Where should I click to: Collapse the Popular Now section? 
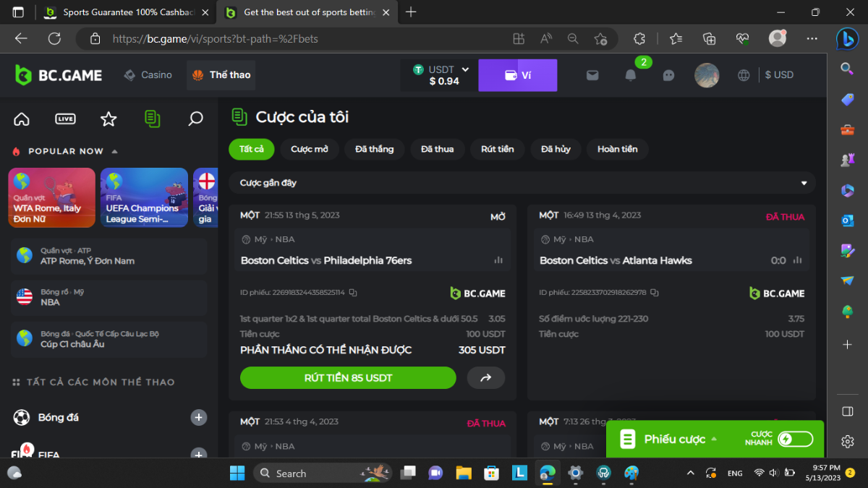point(114,151)
